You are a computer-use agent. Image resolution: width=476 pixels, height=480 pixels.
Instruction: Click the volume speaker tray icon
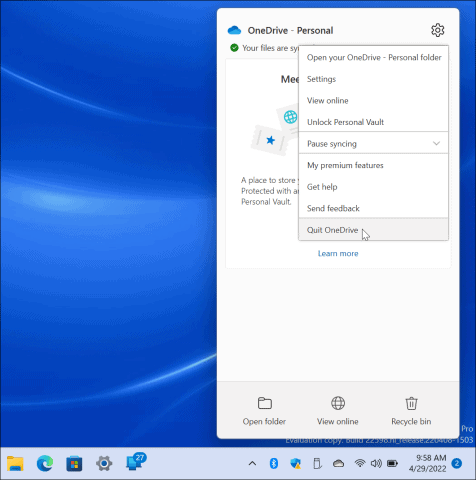[x=376, y=463]
